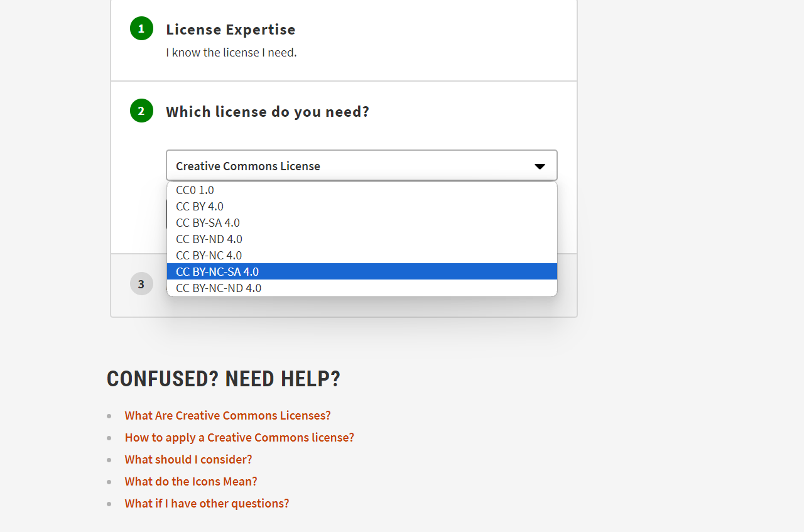Click the green step 2 circle

pos(141,111)
